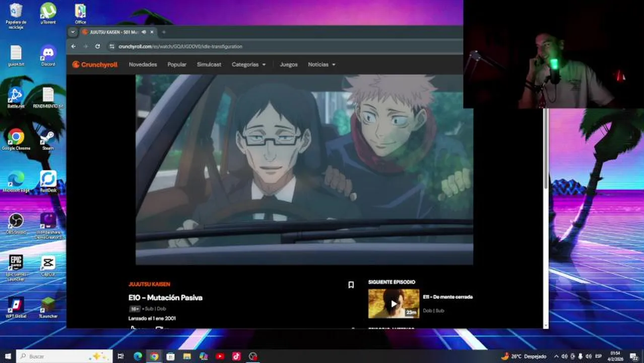Click the Crunchyroll logo in header
The height and width of the screenshot is (363, 644).
[x=95, y=65]
